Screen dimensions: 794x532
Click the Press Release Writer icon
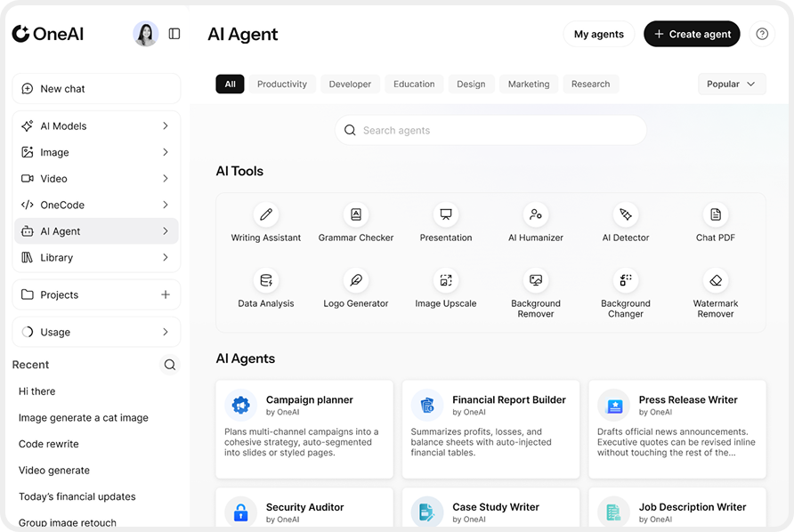tap(613, 405)
